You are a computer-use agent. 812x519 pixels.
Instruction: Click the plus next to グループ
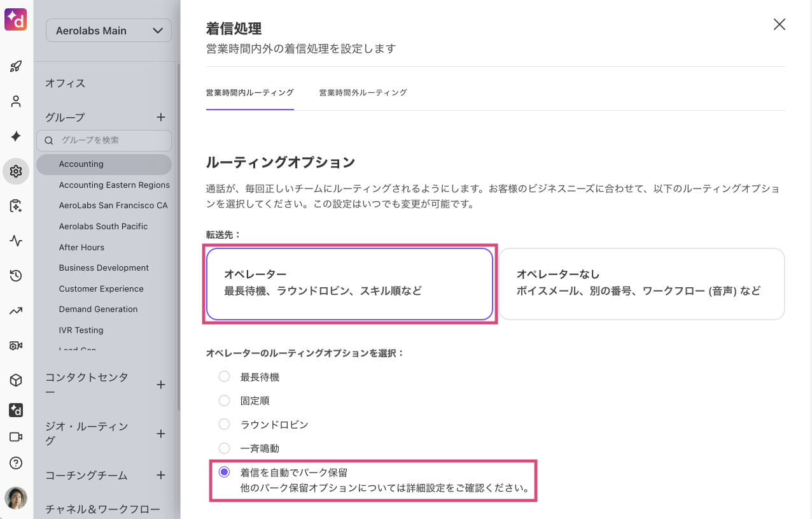pos(161,117)
